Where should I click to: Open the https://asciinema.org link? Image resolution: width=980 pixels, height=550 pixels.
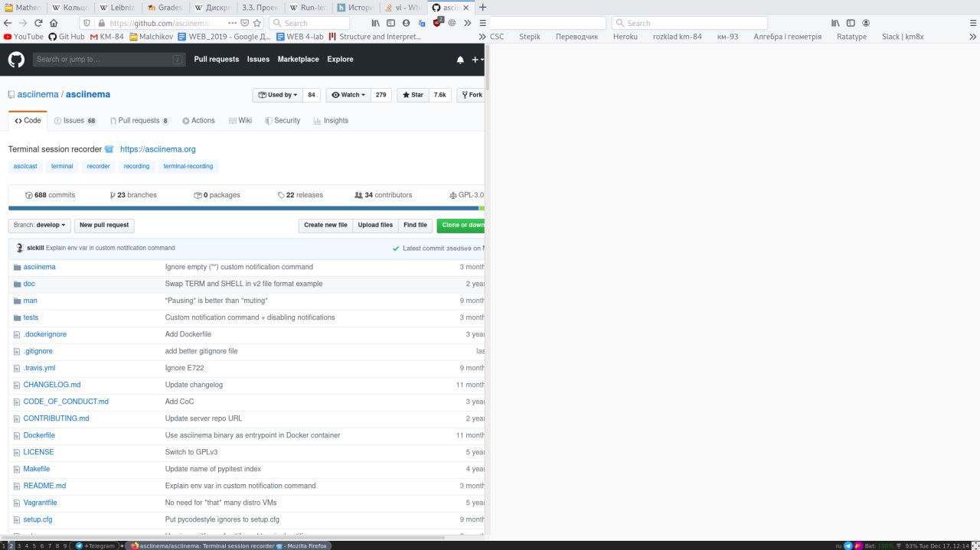[158, 149]
